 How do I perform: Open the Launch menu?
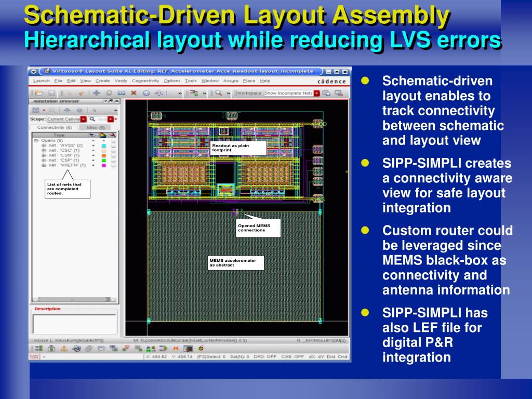click(42, 81)
